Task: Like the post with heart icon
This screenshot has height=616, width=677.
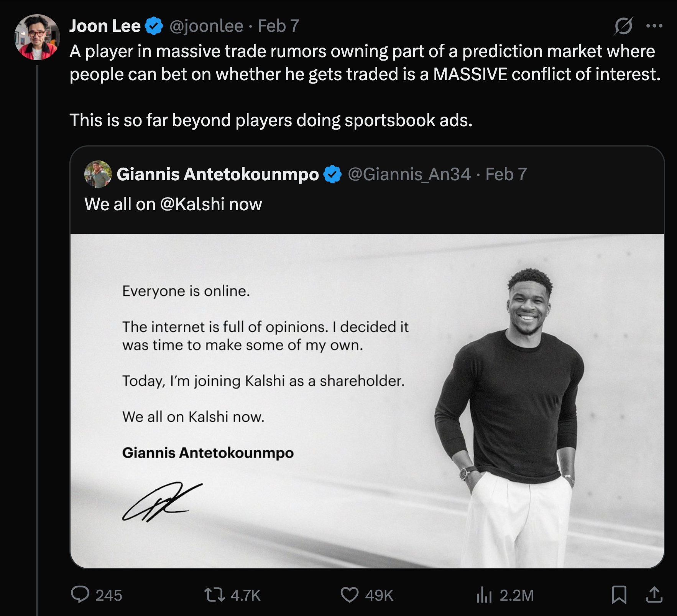Action: 349,595
